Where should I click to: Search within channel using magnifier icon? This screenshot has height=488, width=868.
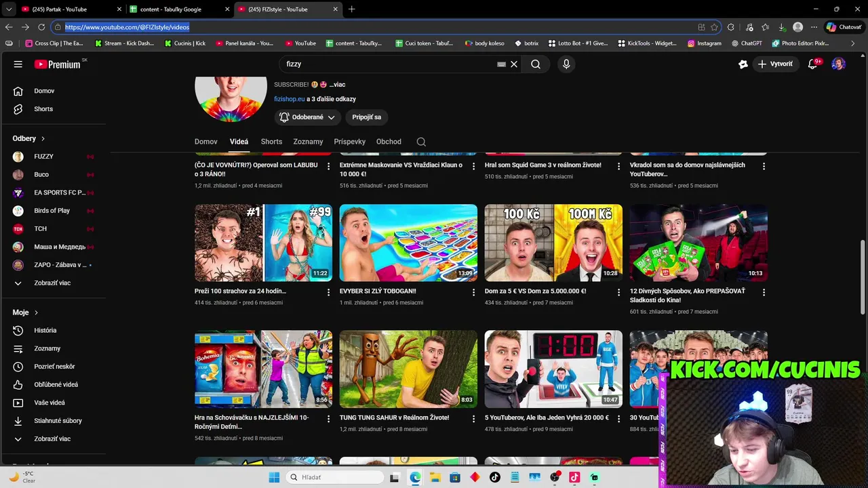421,142
